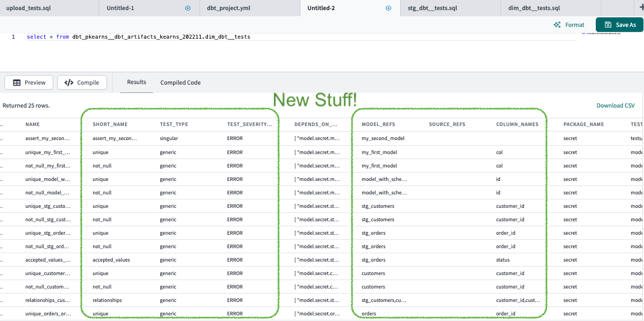Run Preview of the query
644x321 pixels.
point(29,82)
